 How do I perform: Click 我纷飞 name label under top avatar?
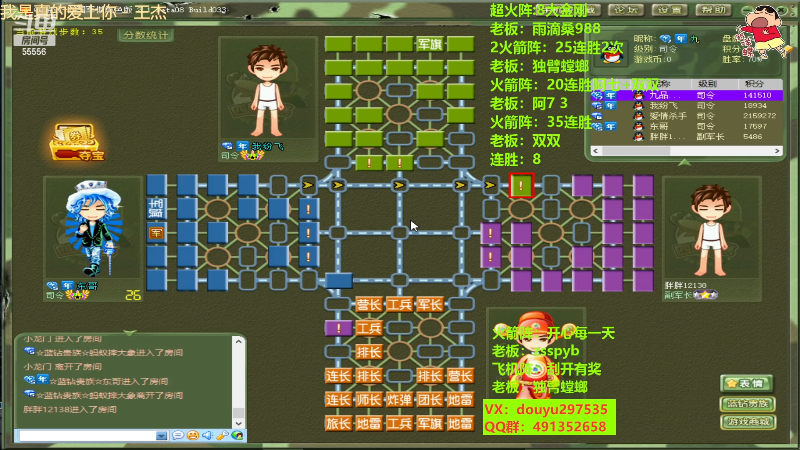click(x=268, y=146)
